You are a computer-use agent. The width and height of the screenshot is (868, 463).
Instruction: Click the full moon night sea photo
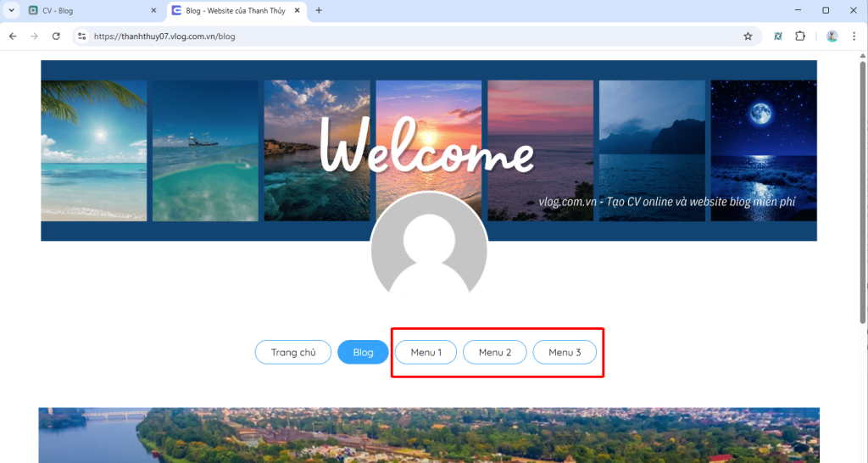pos(764,151)
